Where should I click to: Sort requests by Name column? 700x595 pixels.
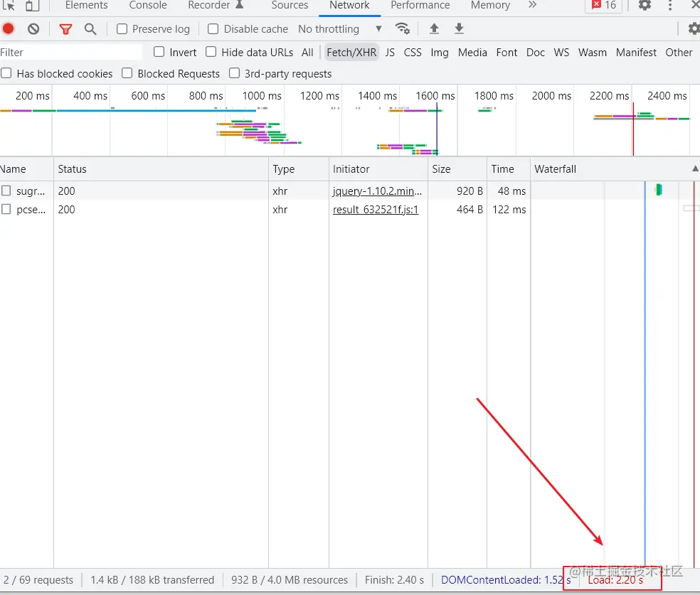tap(26, 169)
